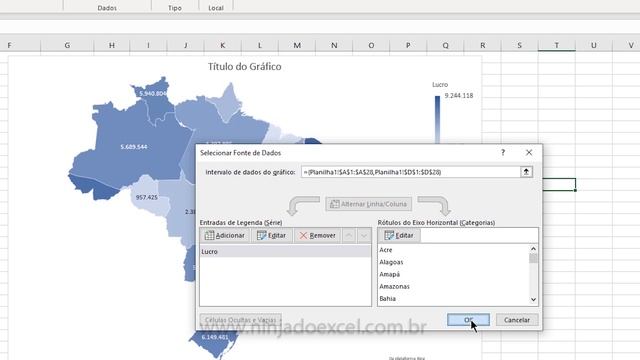Select column O header
Viewport: 640px width, 360px height.
tap(371, 45)
